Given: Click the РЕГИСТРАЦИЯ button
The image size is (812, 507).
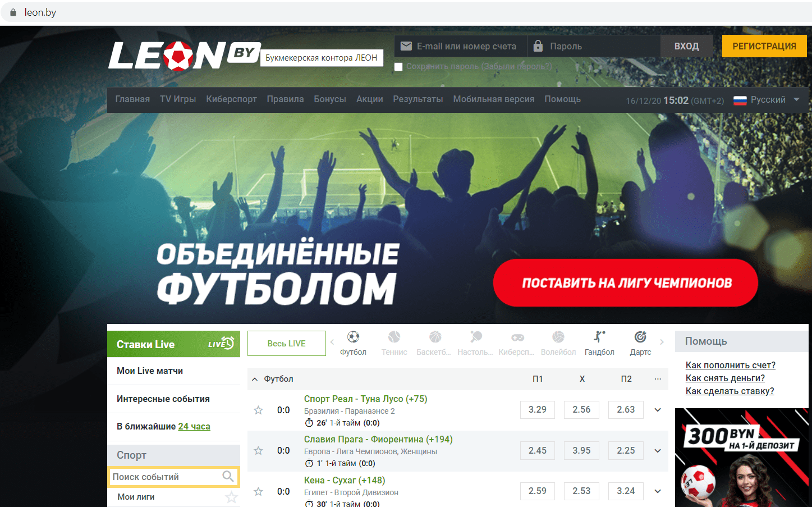Looking at the screenshot, I should [764, 46].
